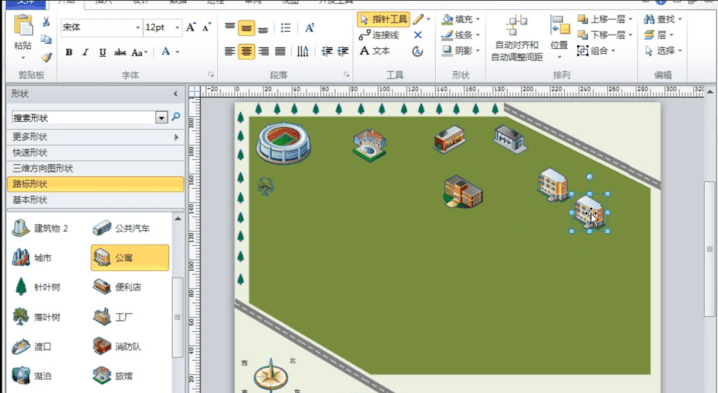Open the 宋体 font name dropdown
The image size is (718, 393).
pos(137,27)
